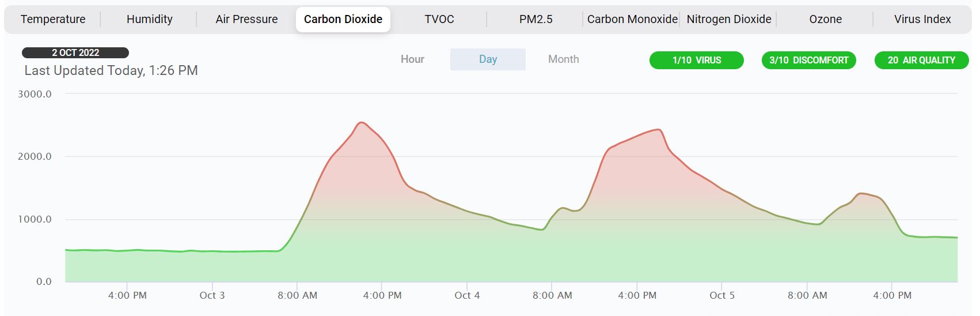This screenshot has width=980, height=316.
Task: Select the Air Pressure tab
Action: point(246,19)
